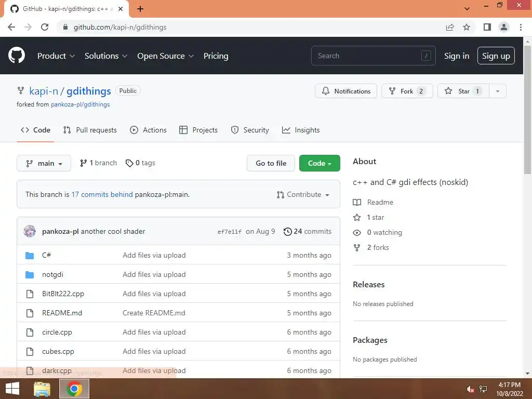Click in the GitHub search field

373,56
